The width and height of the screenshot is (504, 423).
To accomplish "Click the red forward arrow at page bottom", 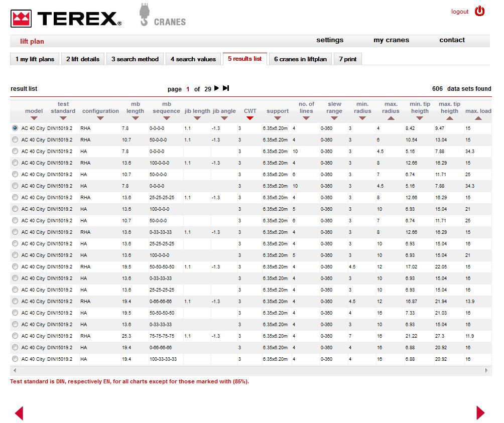I will click(480, 413).
